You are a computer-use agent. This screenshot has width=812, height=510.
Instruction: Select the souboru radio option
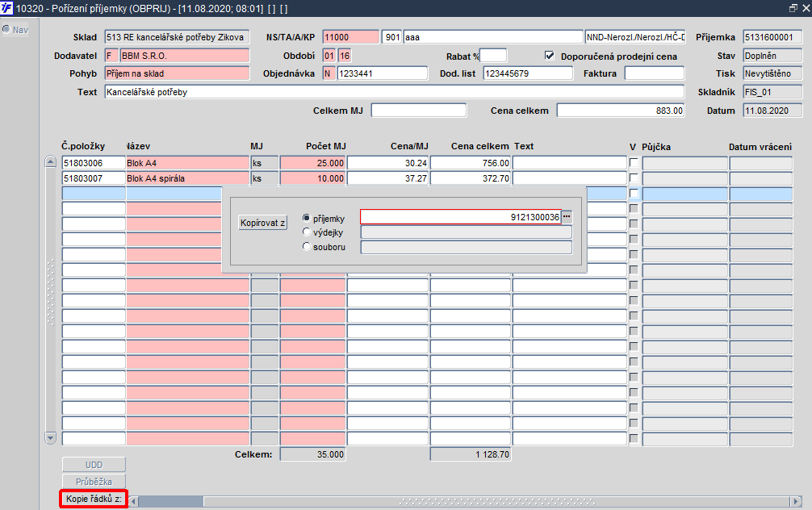pos(307,246)
